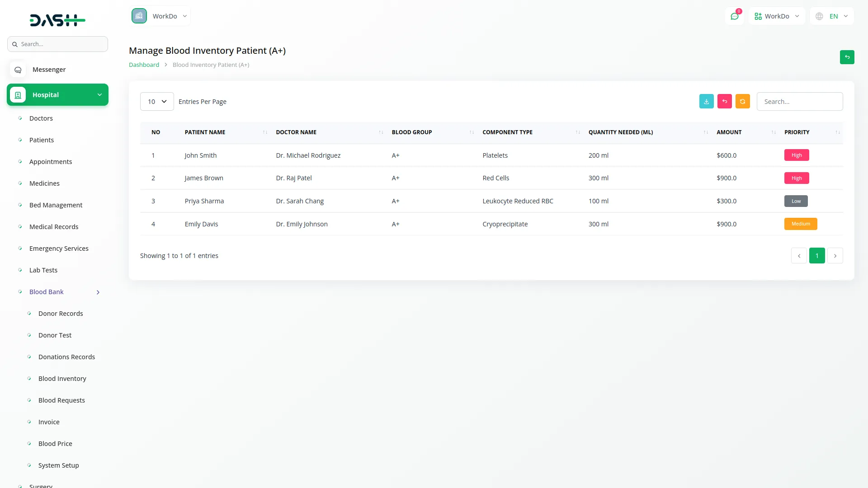Viewport: 868px width, 488px height.
Task: Open the entries per page dropdown
Action: pyautogui.click(x=157, y=102)
